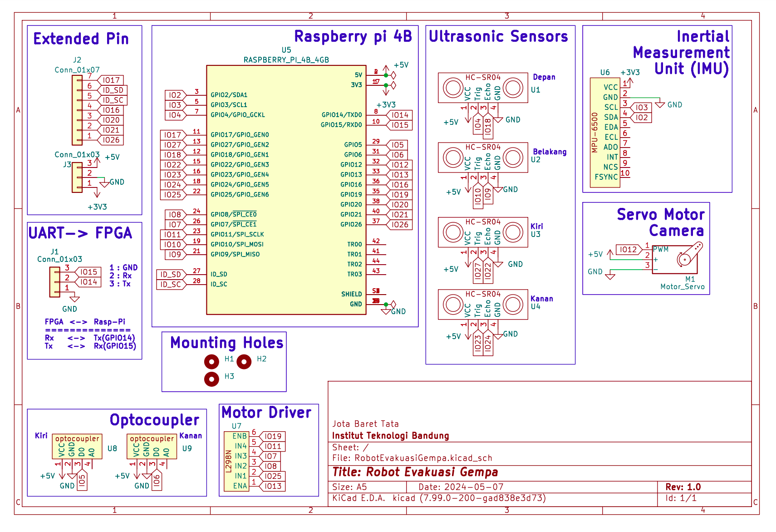
Task: Click the 'Optocoupler' block title
Action: click(154, 420)
